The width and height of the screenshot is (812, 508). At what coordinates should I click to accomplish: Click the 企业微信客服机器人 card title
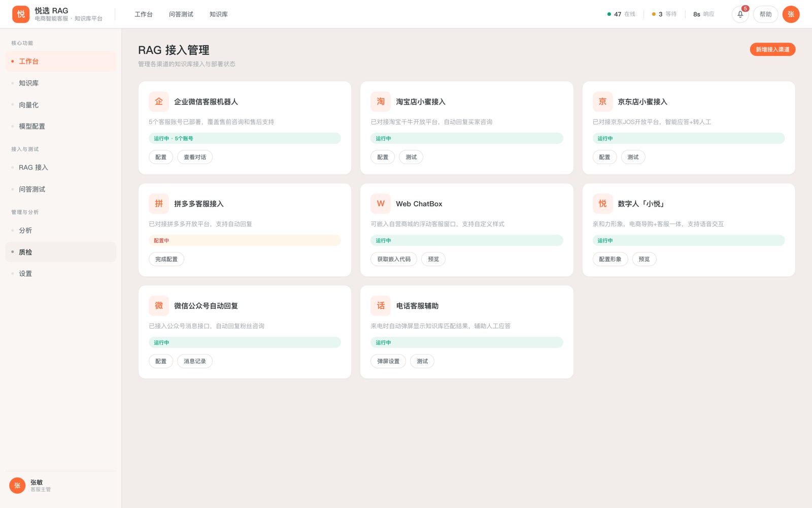click(x=206, y=102)
